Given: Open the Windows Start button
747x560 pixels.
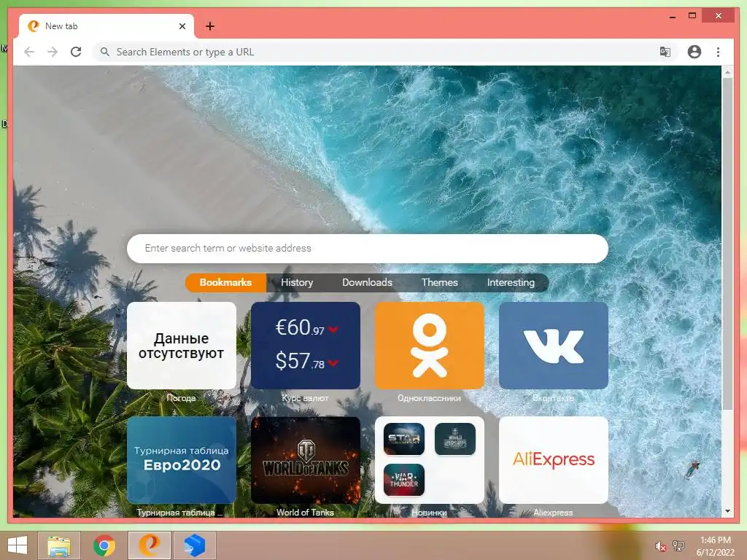Looking at the screenshot, I should tap(18, 545).
